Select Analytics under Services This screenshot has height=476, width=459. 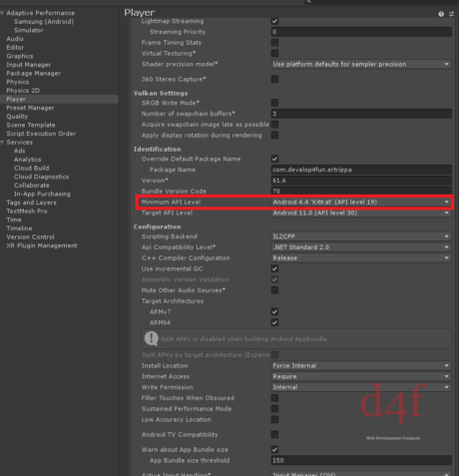(28, 160)
